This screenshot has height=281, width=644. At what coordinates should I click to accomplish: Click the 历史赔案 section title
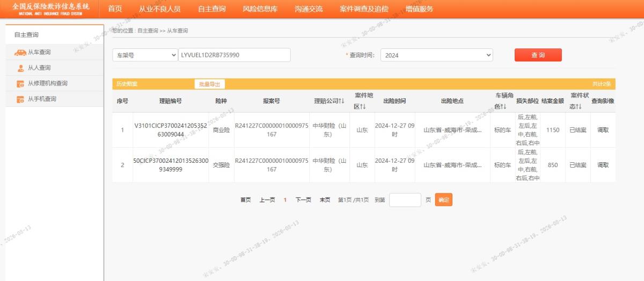click(x=127, y=84)
